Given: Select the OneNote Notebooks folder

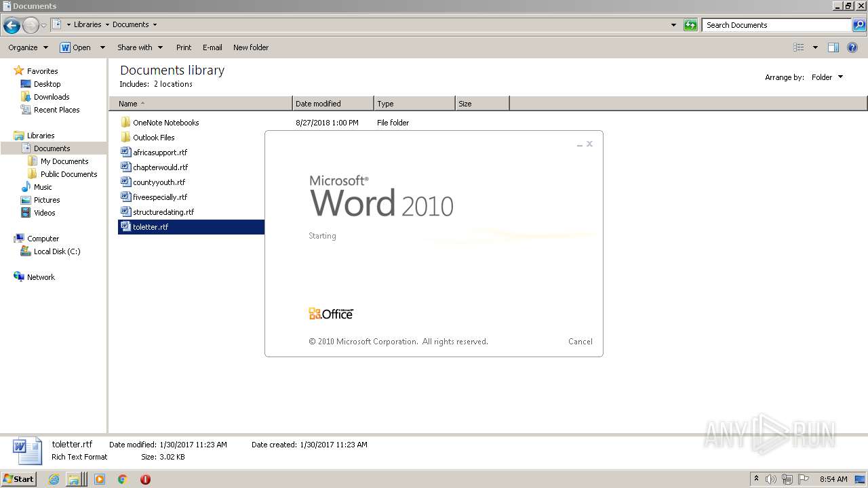Looking at the screenshot, I should click(x=165, y=123).
